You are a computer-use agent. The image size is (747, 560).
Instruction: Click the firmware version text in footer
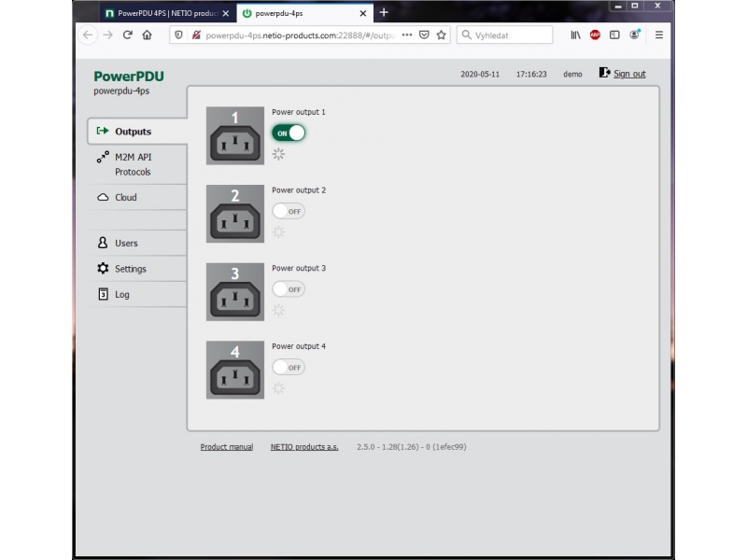(x=412, y=447)
